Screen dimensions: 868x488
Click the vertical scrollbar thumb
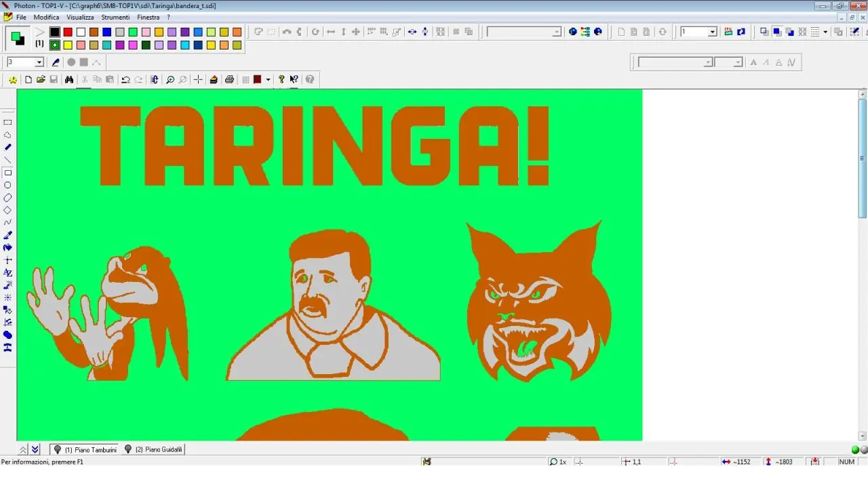[863, 159]
